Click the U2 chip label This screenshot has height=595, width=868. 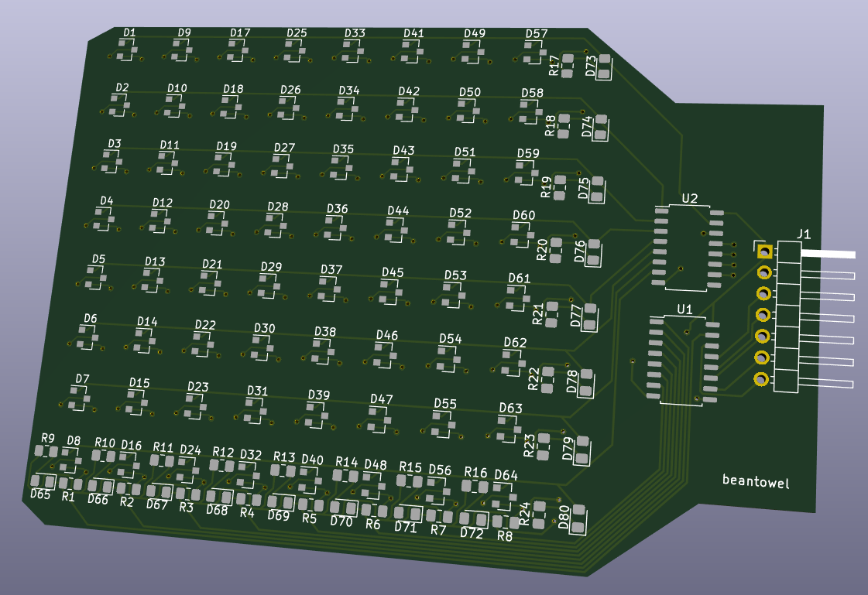pyautogui.click(x=690, y=199)
